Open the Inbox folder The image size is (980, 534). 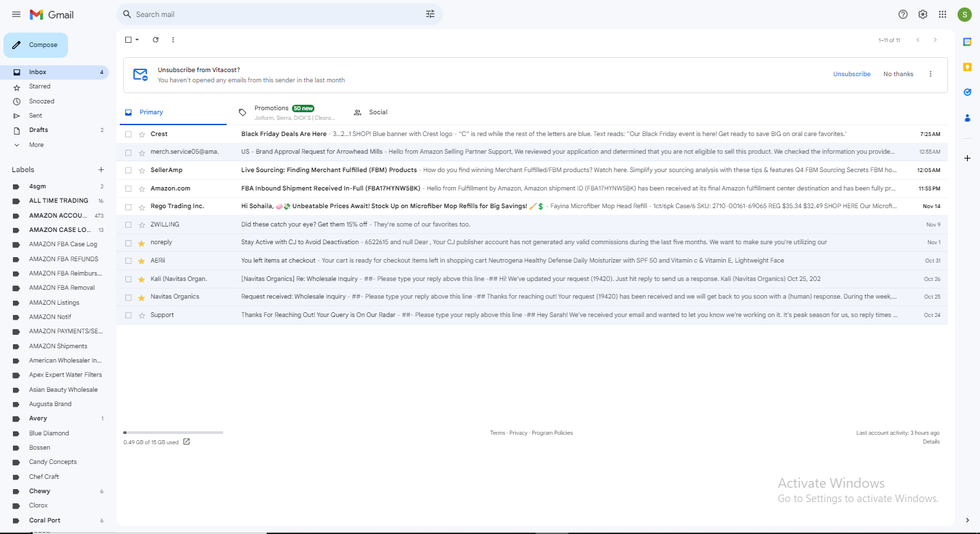(x=54, y=72)
